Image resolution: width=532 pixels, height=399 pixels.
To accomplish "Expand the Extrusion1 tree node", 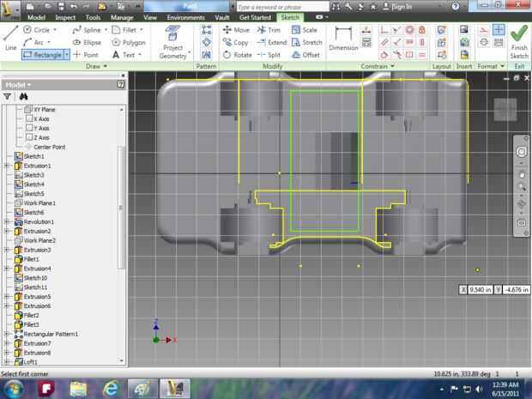I will pos(7,166).
